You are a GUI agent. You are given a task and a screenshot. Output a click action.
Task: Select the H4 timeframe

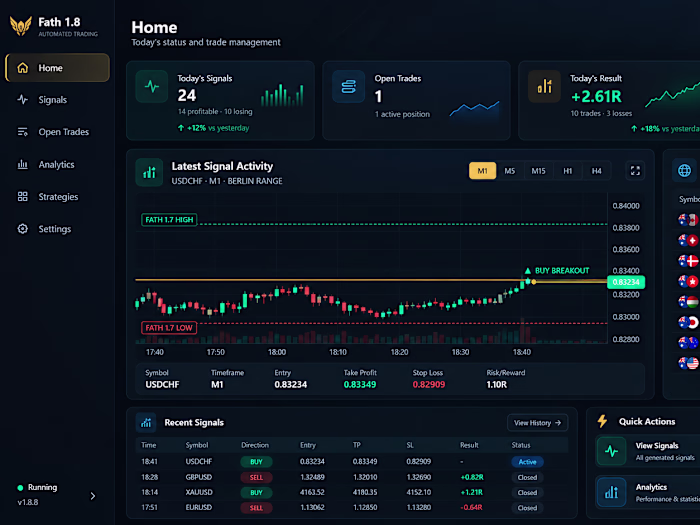(596, 171)
